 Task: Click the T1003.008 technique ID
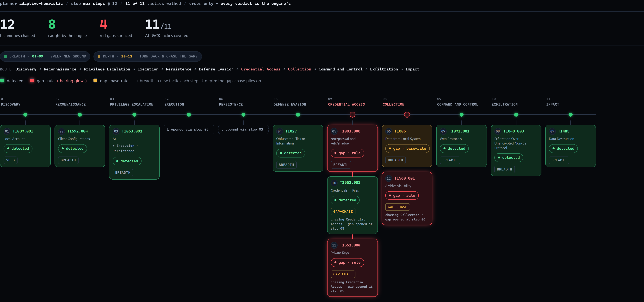[x=350, y=131]
